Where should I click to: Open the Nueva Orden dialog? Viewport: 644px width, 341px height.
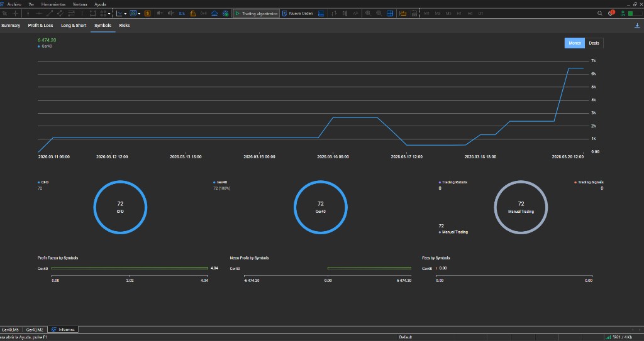coord(297,13)
